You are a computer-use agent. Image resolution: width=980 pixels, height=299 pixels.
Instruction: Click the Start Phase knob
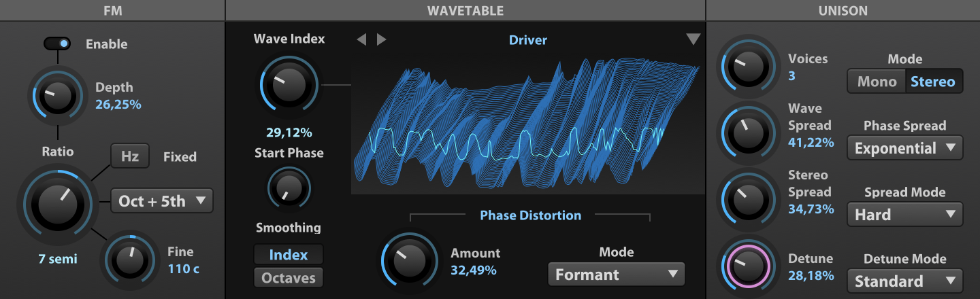click(x=289, y=187)
